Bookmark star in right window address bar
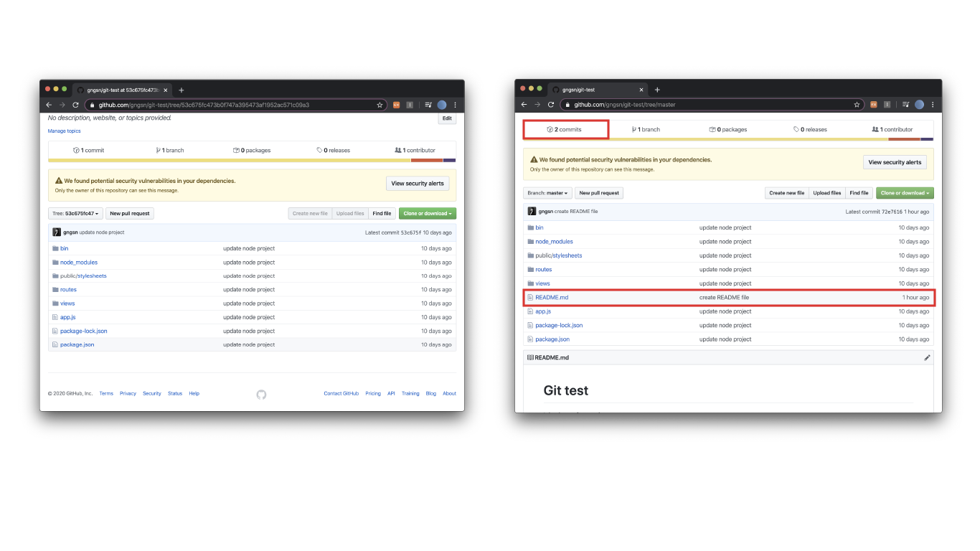This screenshot has width=980, height=551. tap(857, 104)
